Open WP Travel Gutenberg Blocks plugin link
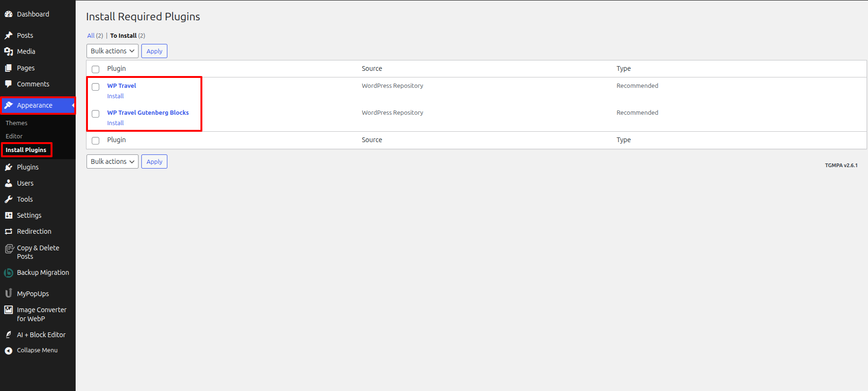Image resolution: width=868 pixels, height=391 pixels. click(x=148, y=112)
